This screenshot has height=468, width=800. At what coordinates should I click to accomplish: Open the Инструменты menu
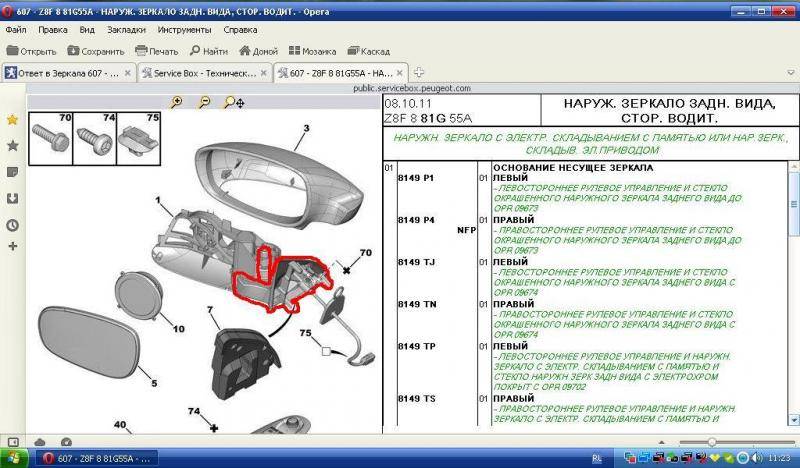click(183, 30)
